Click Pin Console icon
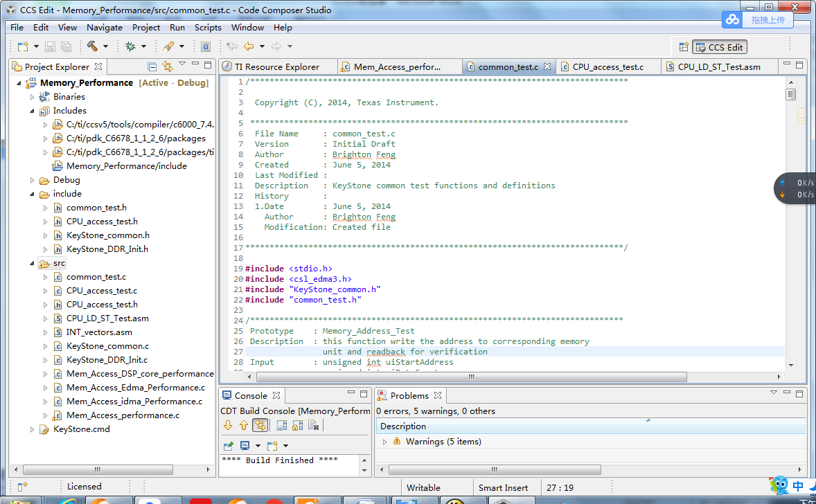The image size is (816, 504). point(228,446)
